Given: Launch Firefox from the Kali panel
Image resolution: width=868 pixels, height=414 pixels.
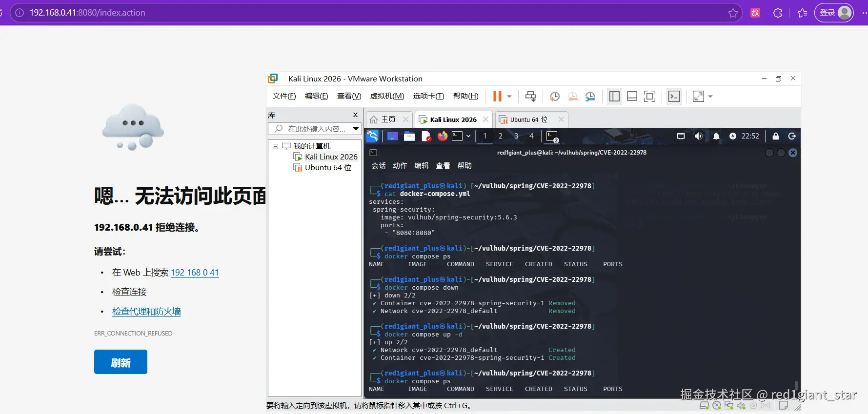Looking at the screenshot, I should (x=443, y=136).
